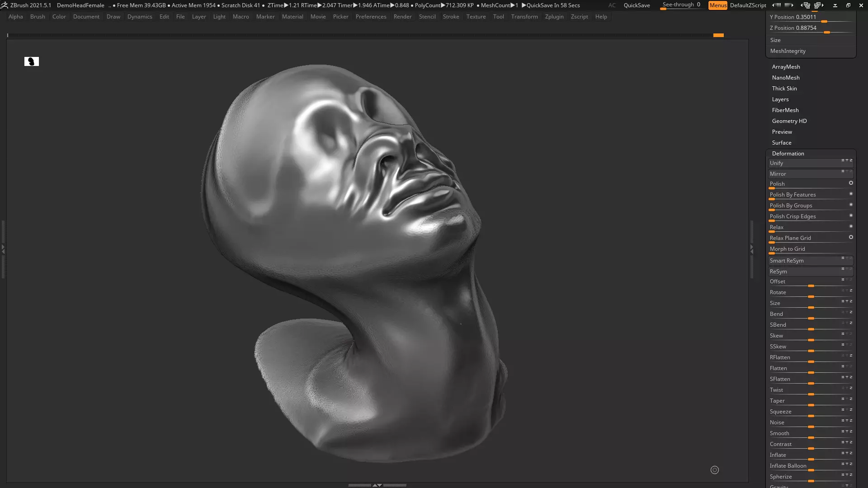
Task: Toggle X axis on ReSym button
Action: (843, 269)
